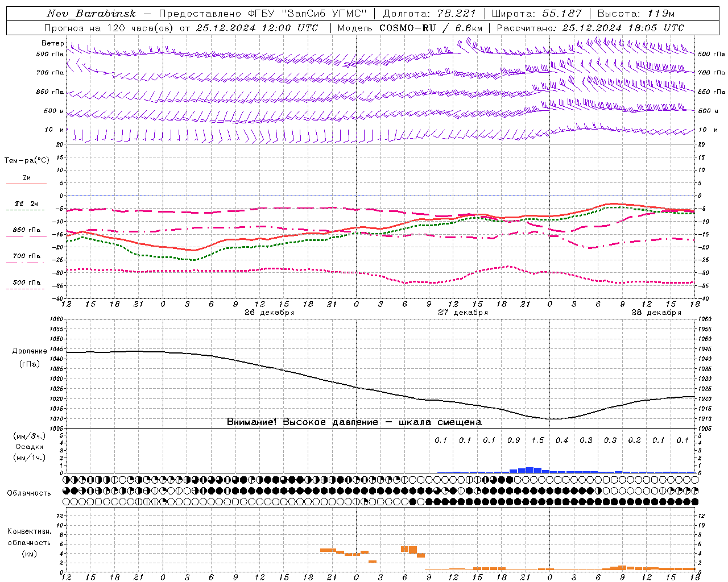This screenshot has width=728, height=582.
Task: Click the 'Конвективн.' convective cloud label
Action: click(29, 531)
